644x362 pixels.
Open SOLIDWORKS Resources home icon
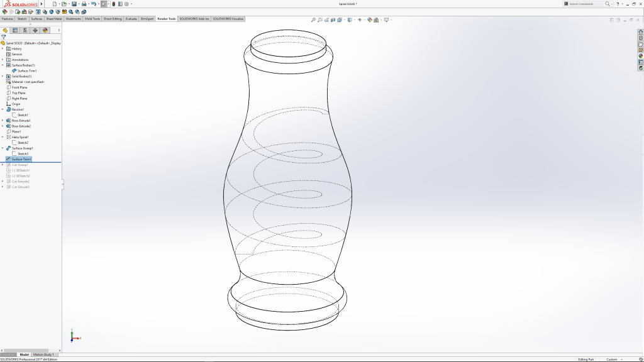[x=641, y=32]
